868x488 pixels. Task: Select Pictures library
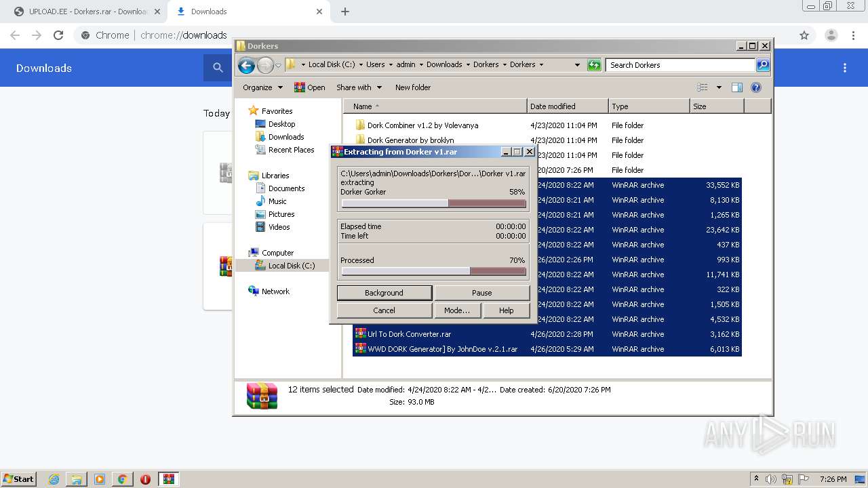(275, 214)
